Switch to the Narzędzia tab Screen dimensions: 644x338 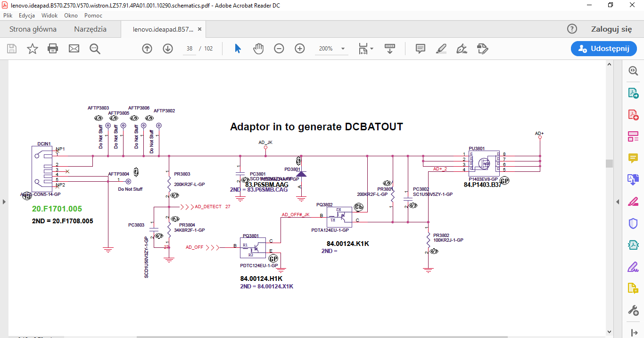coord(90,29)
